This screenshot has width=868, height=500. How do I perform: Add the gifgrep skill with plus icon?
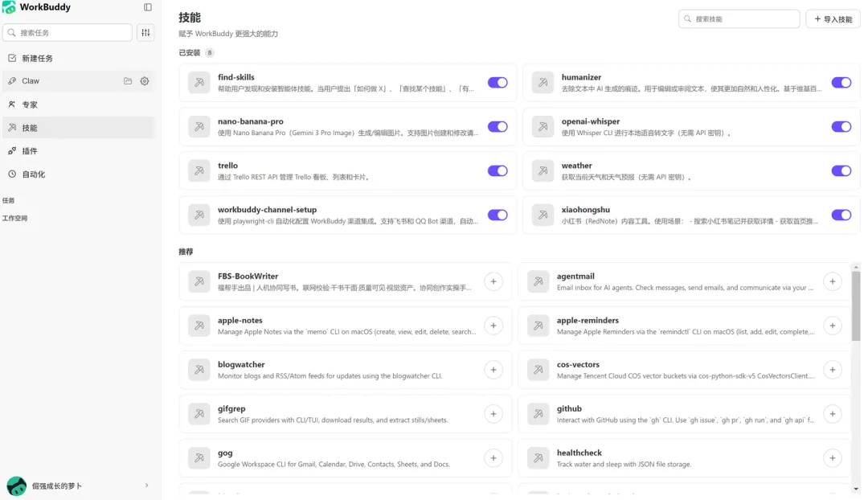coord(493,414)
